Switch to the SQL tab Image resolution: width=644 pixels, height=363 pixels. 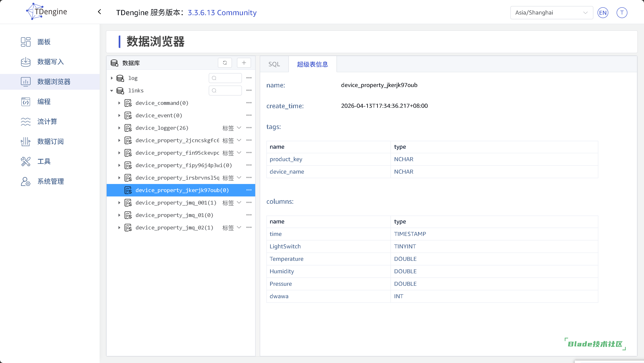[x=274, y=64]
